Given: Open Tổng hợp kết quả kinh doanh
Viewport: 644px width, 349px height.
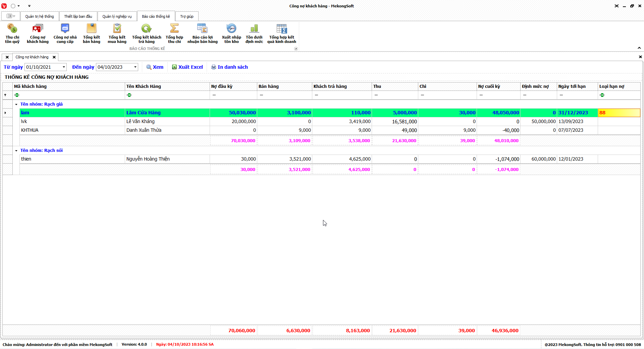Looking at the screenshot, I should (281, 34).
